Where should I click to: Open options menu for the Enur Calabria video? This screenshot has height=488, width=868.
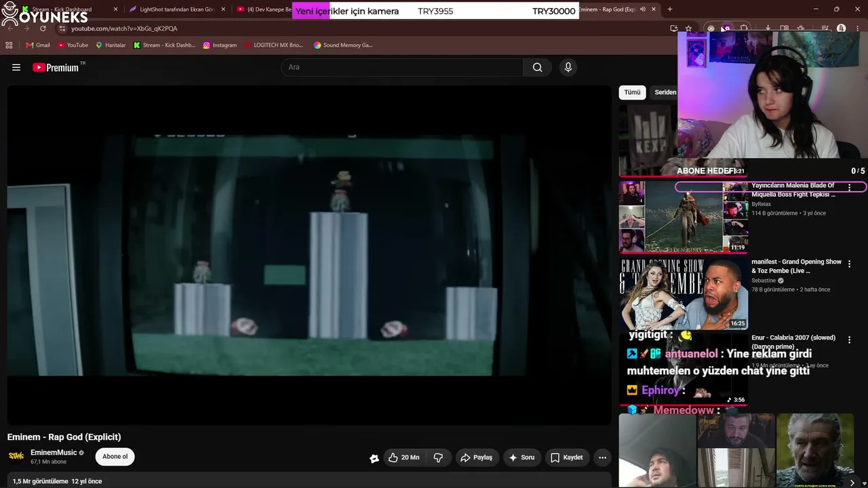pyautogui.click(x=849, y=340)
